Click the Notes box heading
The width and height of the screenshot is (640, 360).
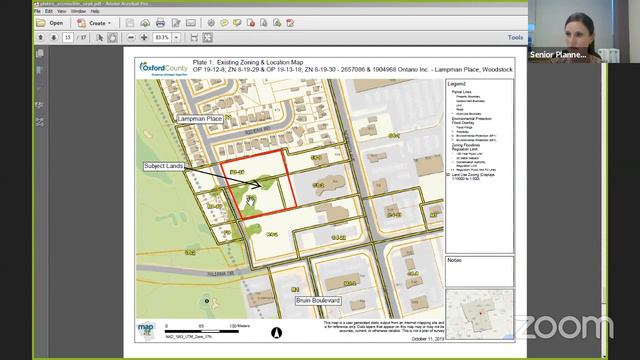coord(454,260)
